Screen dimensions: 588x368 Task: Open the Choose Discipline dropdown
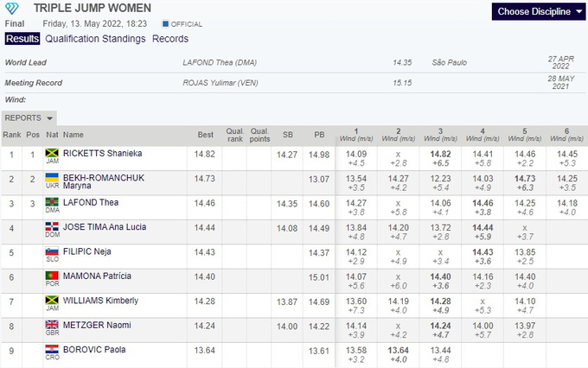pyautogui.click(x=540, y=12)
